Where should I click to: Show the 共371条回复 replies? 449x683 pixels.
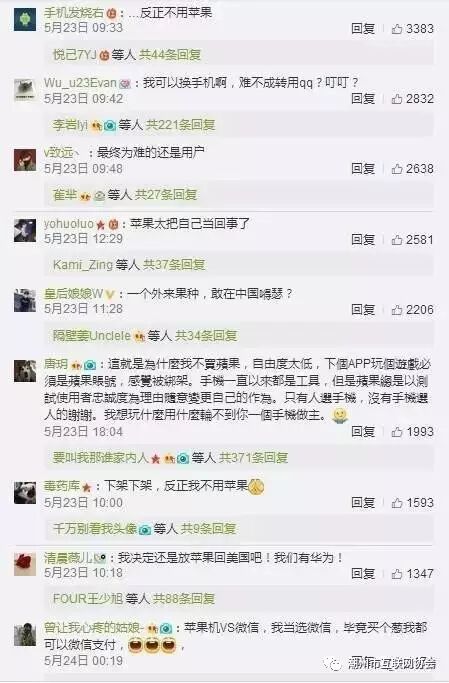(x=253, y=458)
